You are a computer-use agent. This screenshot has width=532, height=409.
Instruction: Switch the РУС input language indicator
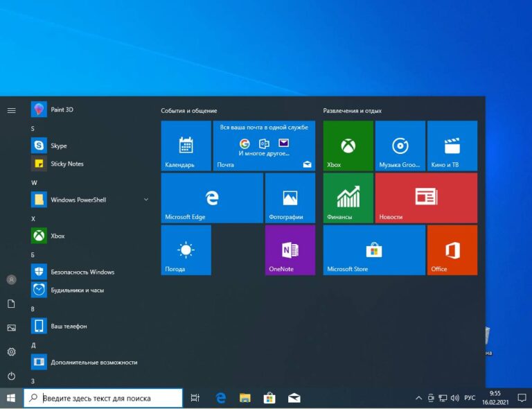pyautogui.click(x=470, y=398)
